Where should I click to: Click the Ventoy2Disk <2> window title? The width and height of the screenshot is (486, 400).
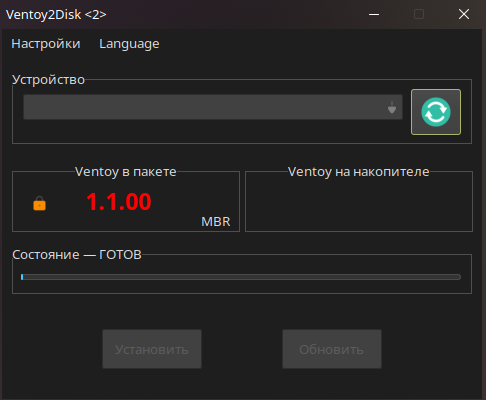click(56, 15)
